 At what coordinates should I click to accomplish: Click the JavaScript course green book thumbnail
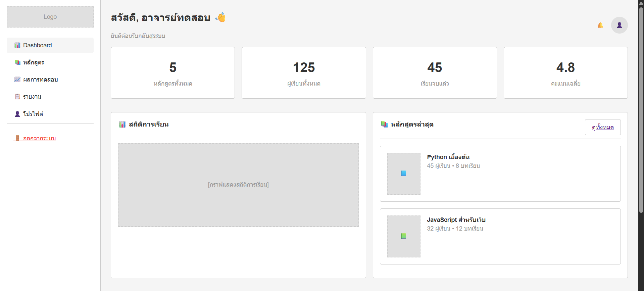(x=403, y=236)
